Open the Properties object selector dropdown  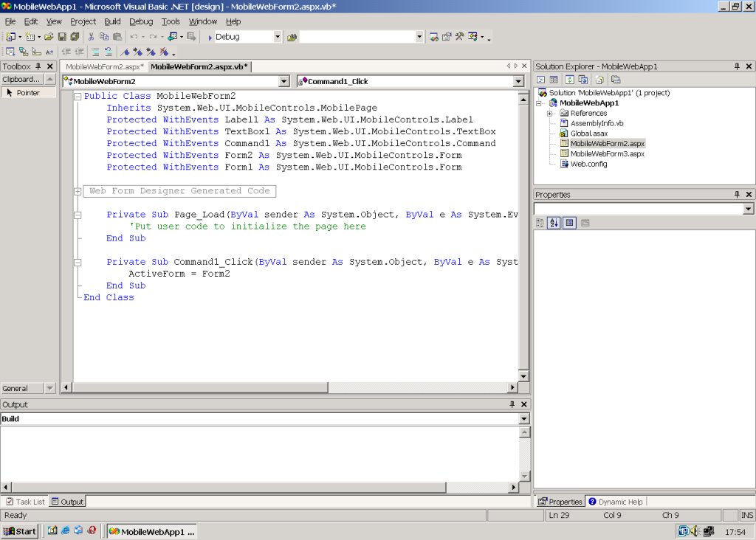pyautogui.click(x=749, y=209)
